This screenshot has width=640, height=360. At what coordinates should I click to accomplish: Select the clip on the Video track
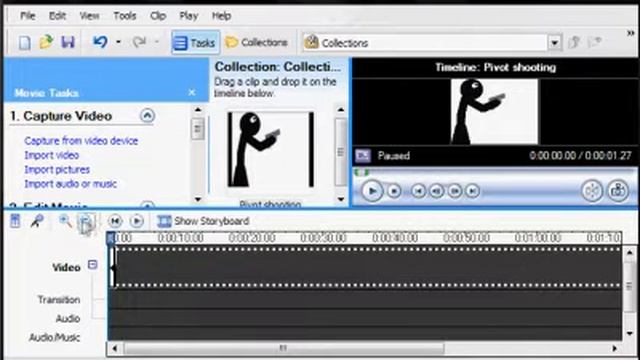pos(113,267)
